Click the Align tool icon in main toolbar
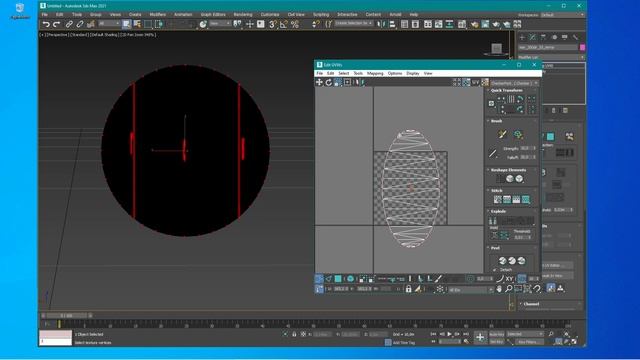This screenshot has width=640, height=360. tap(392, 24)
